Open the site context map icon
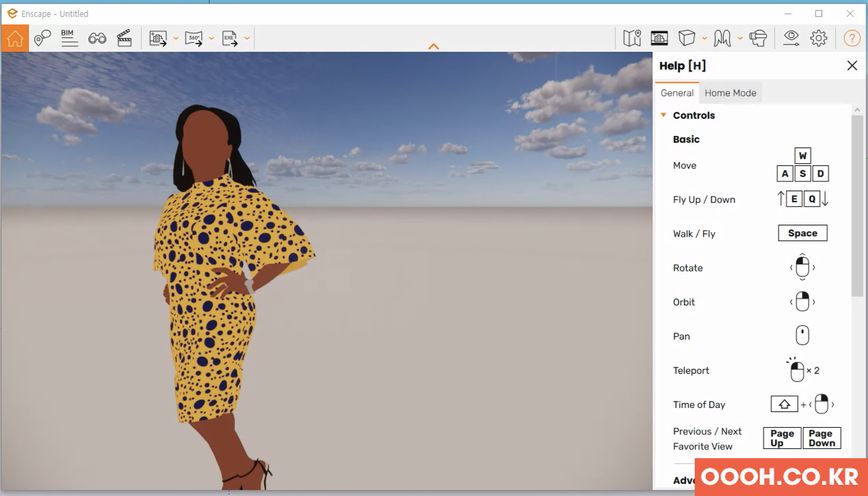This screenshot has width=868, height=496. pos(632,38)
